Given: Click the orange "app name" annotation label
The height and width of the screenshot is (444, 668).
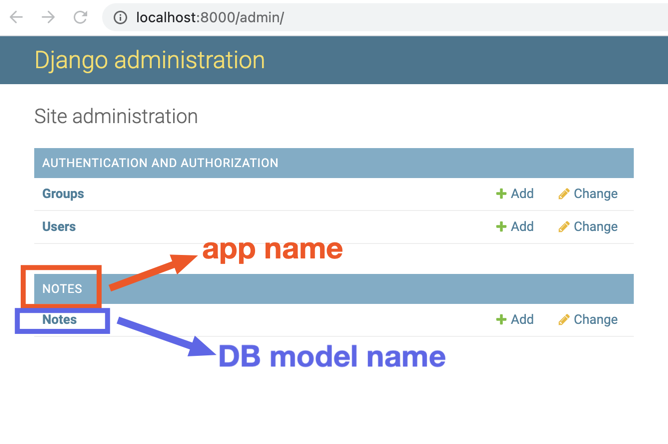Looking at the screenshot, I should (x=272, y=248).
